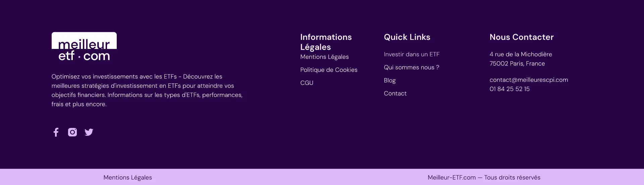Click the Informations Légales heading
The height and width of the screenshot is (185, 644).
[326, 42]
